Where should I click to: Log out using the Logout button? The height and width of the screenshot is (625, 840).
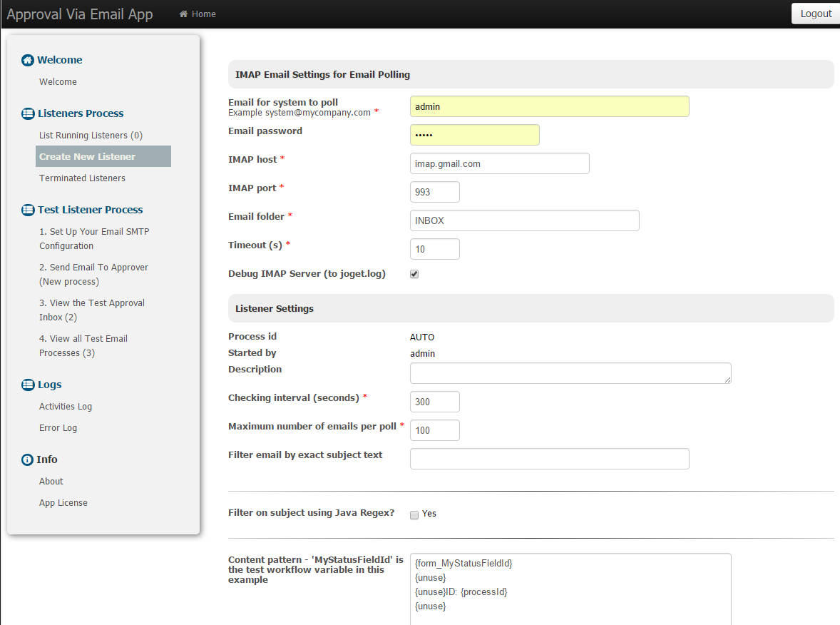coord(815,14)
